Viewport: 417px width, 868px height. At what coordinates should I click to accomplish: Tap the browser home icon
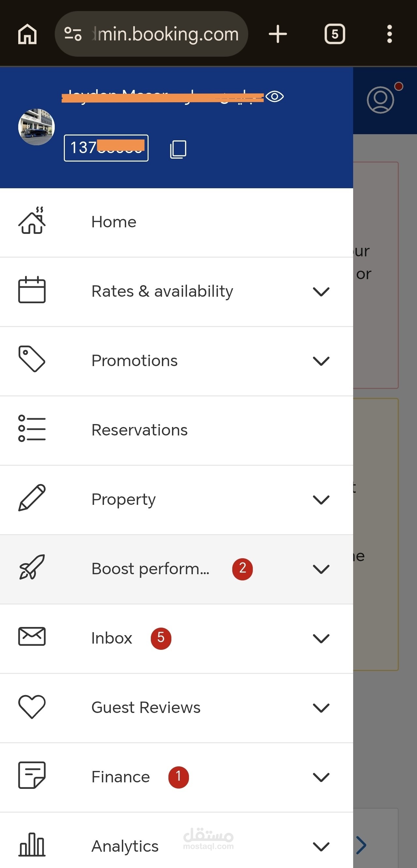[x=27, y=34]
